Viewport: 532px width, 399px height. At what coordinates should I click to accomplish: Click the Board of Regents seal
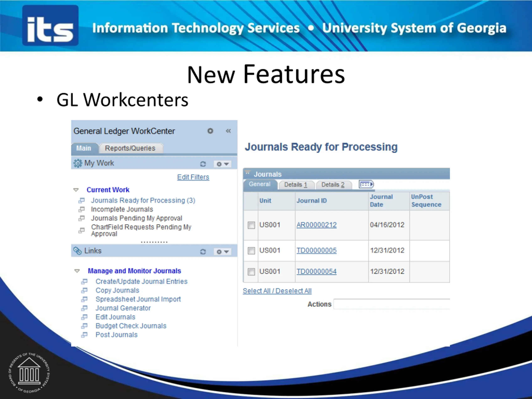click(x=29, y=373)
